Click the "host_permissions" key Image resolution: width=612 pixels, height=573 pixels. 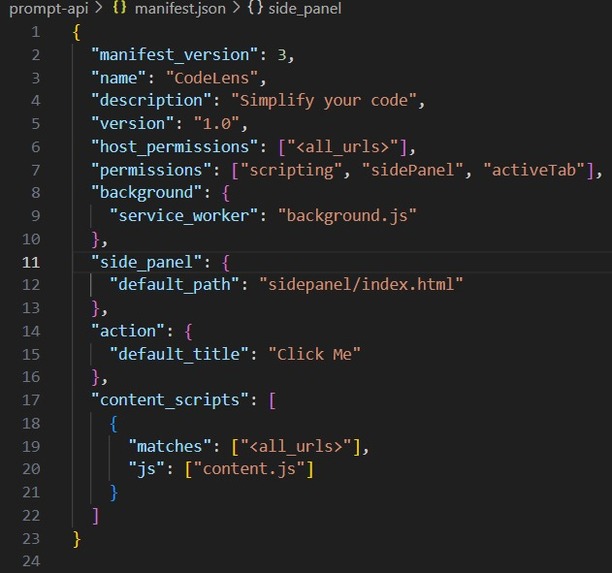point(174,147)
